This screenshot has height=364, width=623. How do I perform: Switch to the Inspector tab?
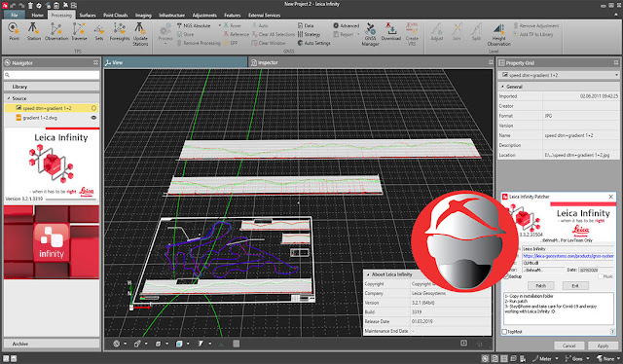tap(268, 62)
